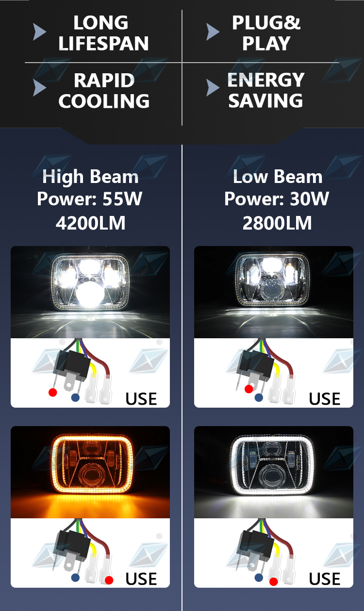The image size is (364, 611).
Task: Open the amber halo ring headlight image
Action: (x=90, y=472)
